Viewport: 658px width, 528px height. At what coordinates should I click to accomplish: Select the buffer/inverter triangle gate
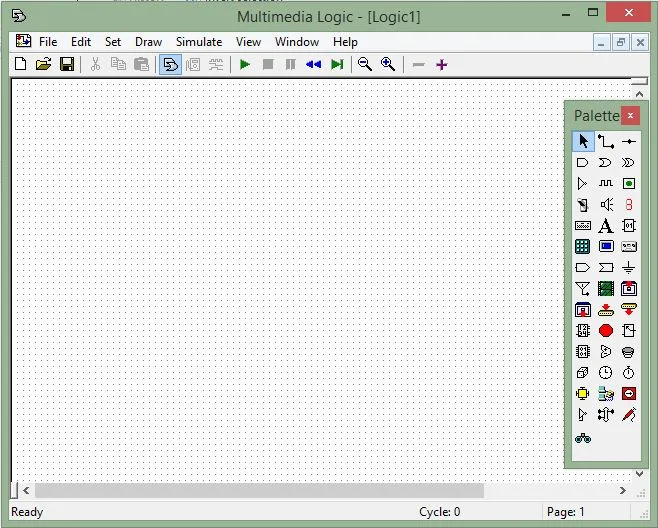(x=582, y=183)
